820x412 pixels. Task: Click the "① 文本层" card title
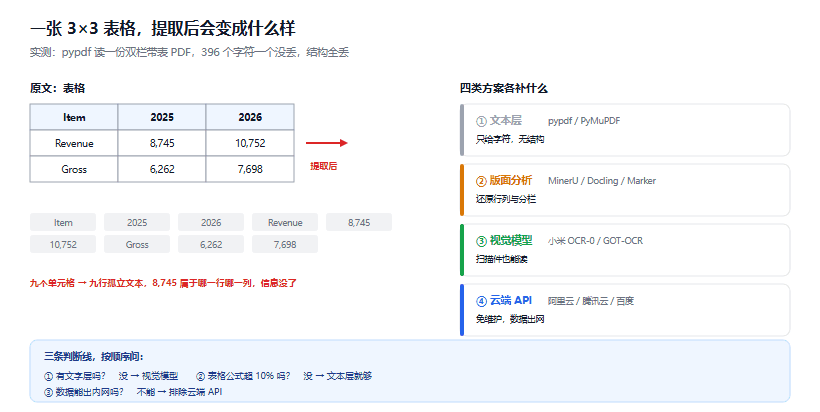click(499, 121)
